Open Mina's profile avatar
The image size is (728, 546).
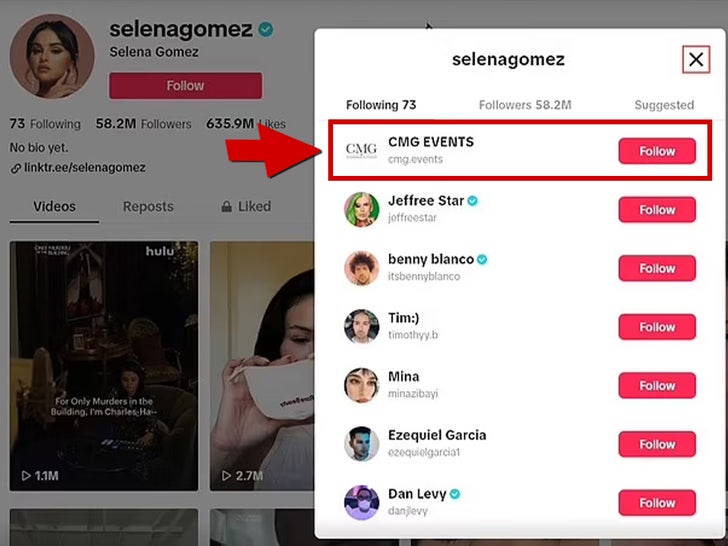coord(361,385)
